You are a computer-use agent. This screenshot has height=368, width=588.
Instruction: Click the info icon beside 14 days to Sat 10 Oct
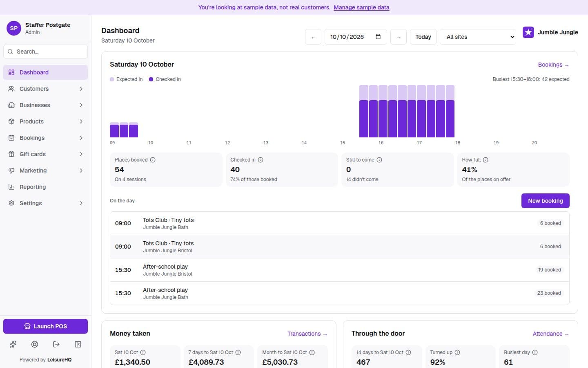coord(408,352)
